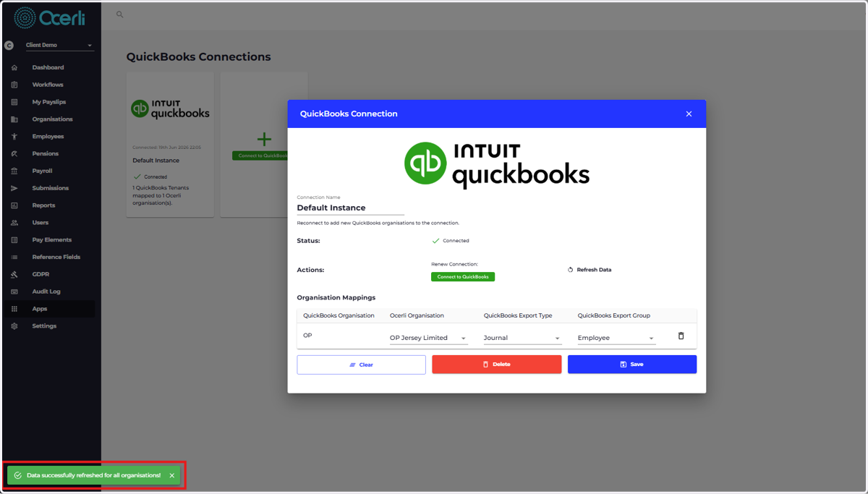Screen dimensions: 868x494
Task: Click the Submissions send icon
Action: (14, 188)
